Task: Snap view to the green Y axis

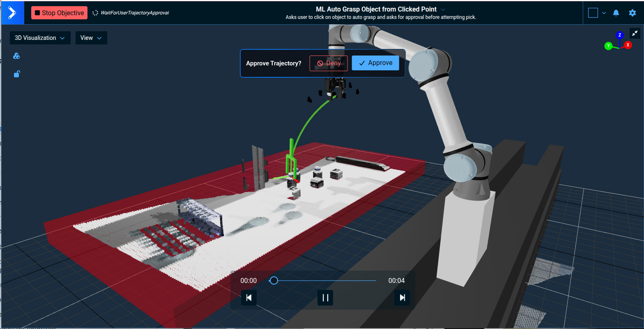Action: pyautogui.click(x=608, y=46)
